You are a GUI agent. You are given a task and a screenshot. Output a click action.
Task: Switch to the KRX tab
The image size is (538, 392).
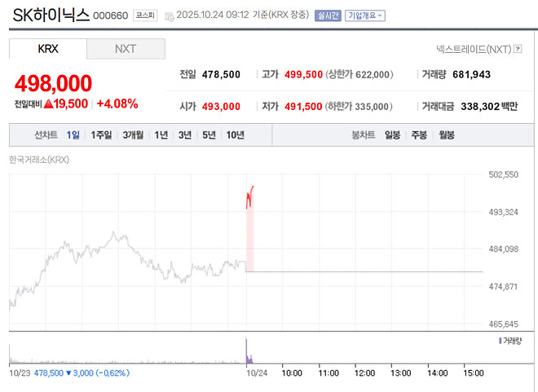pos(48,49)
